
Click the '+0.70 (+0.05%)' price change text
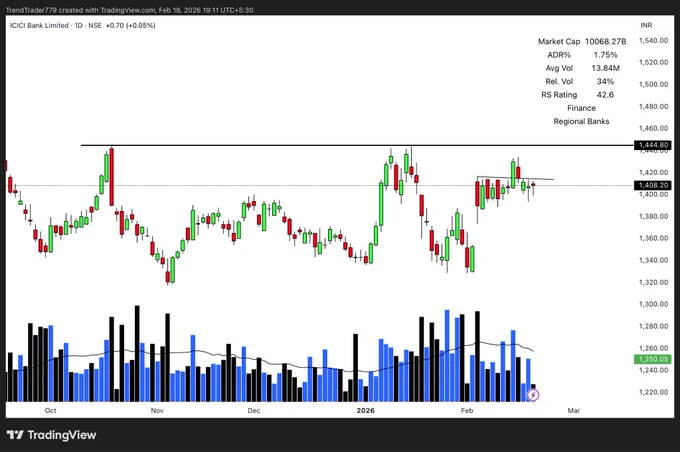click(131, 26)
